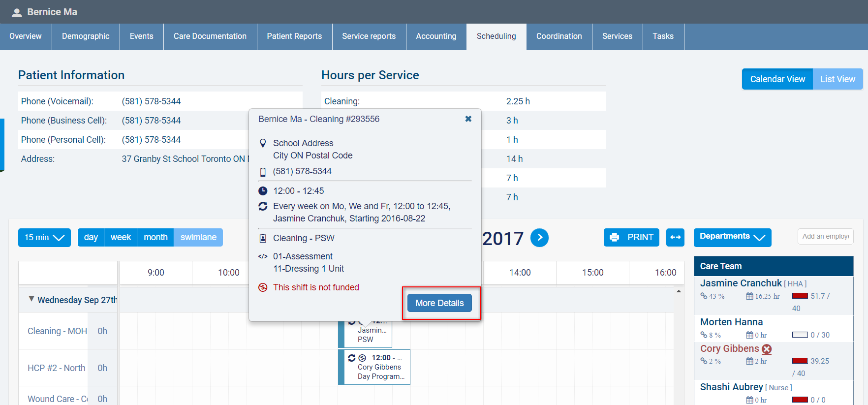Close the Cleaning #293556 popup
This screenshot has height=405, width=868.
point(468,119)
